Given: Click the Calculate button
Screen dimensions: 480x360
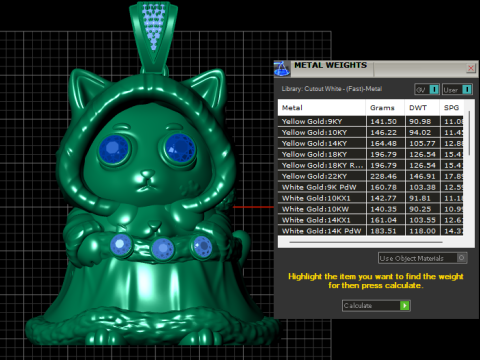Looking at the screenshot, I should (x=376, y=306).
